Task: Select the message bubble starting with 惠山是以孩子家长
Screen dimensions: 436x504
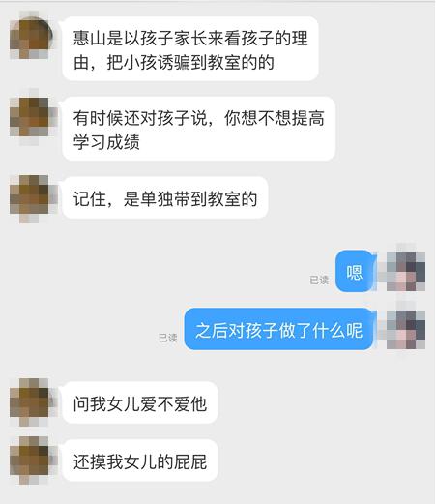Action: (x=190, y=49)
